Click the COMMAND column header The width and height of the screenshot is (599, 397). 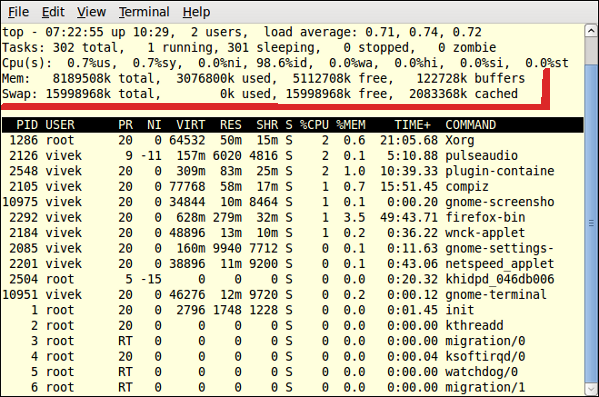click(x=471, y=125)
